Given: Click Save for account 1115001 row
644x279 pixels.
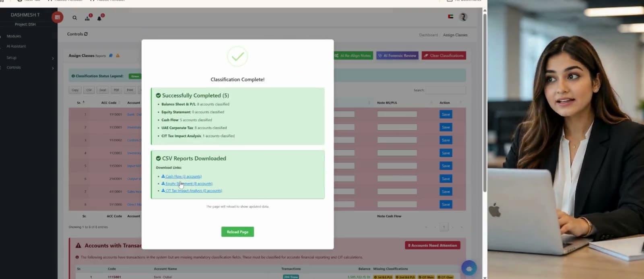Looking at the screenshot, I should [446, 115].
